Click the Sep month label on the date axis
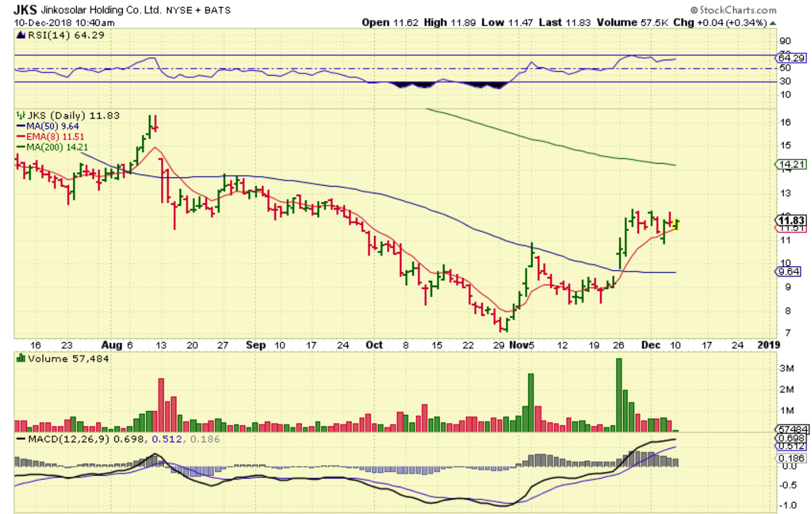 (x=256, y=345)
